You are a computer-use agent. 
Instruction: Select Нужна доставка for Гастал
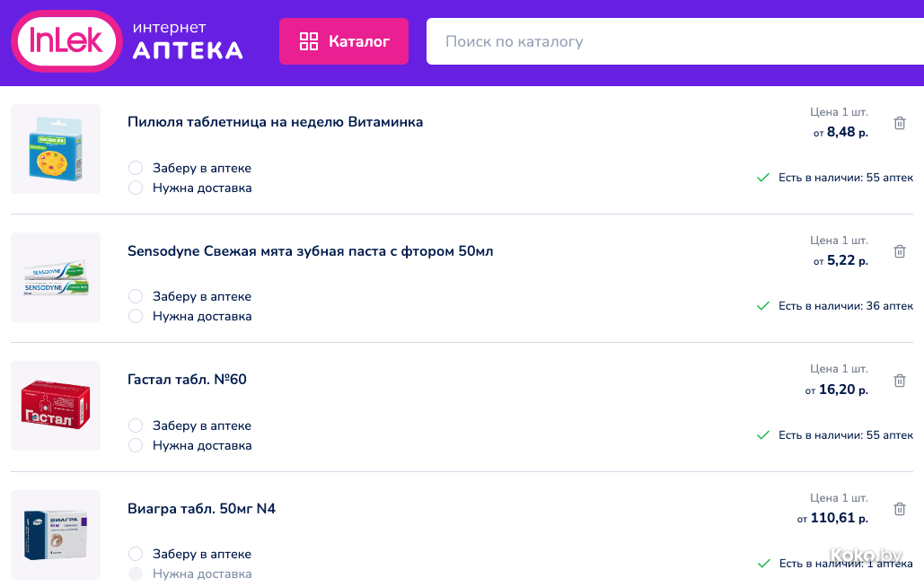(136, 445)
